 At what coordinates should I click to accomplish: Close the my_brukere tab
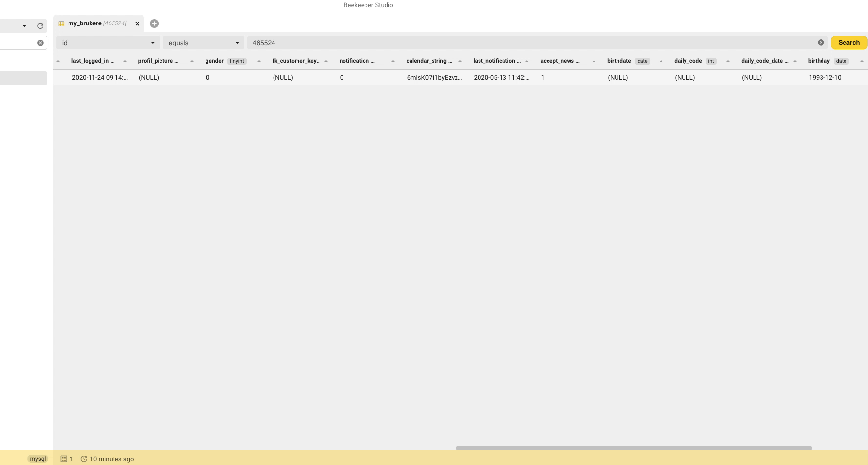pyautogui.click(x=137, y=23)
